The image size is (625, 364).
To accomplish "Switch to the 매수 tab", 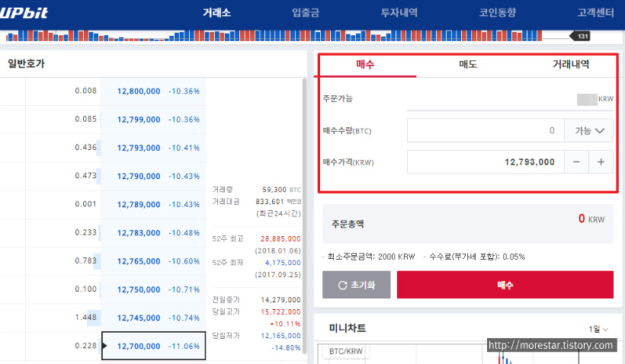I will [x=365, y=64].
